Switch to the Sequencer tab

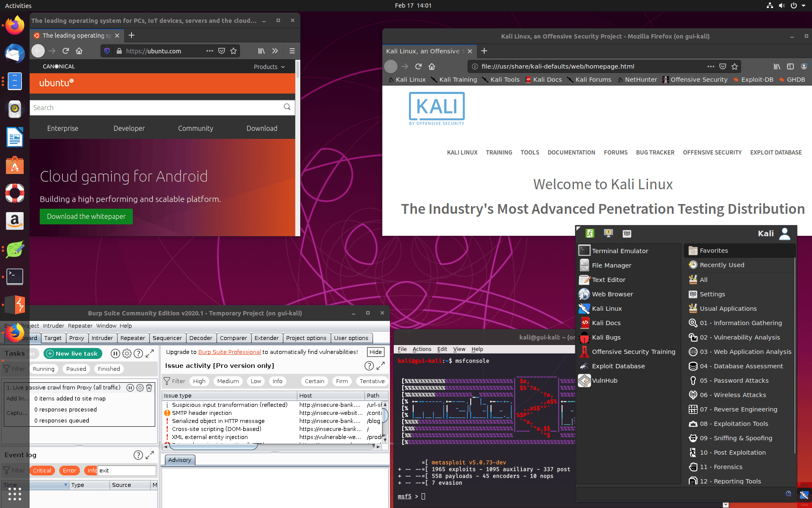tap(167, 338)
